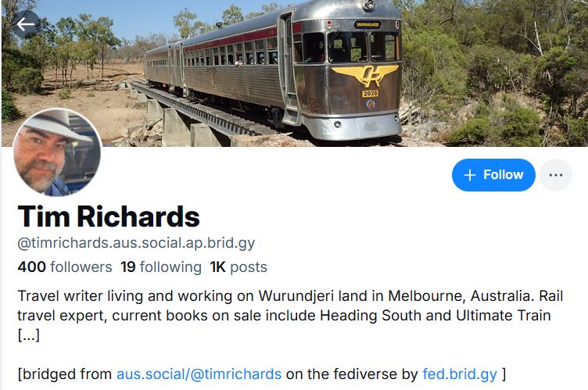Select the 1K posts count
This screenshot has height=390, width=588.
[x=238, y=267]
